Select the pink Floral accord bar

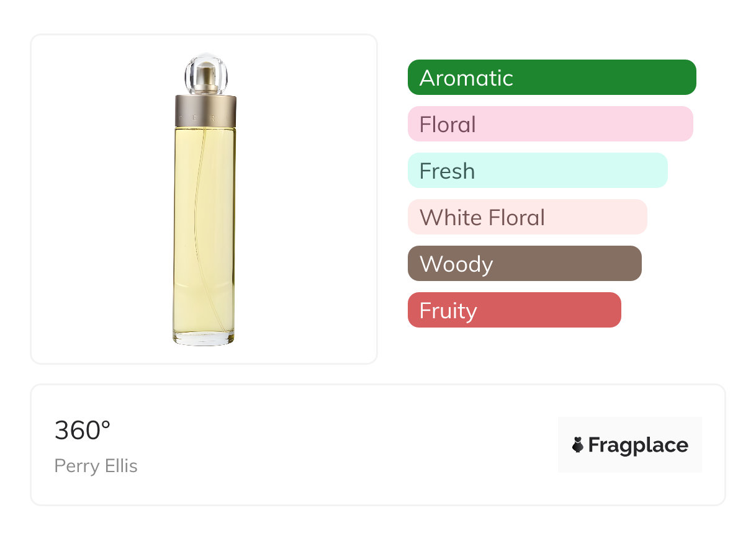pyautogui.click(x=550, y=124)
